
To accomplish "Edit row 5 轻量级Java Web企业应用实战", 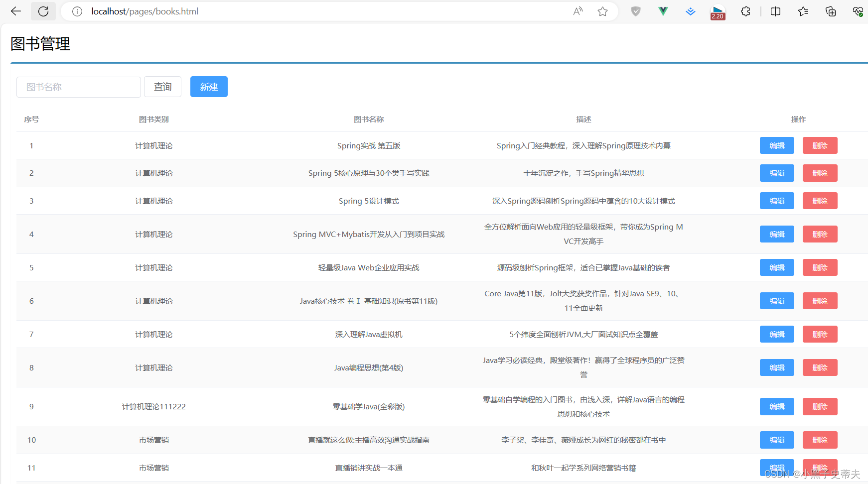I will [777, 267].
